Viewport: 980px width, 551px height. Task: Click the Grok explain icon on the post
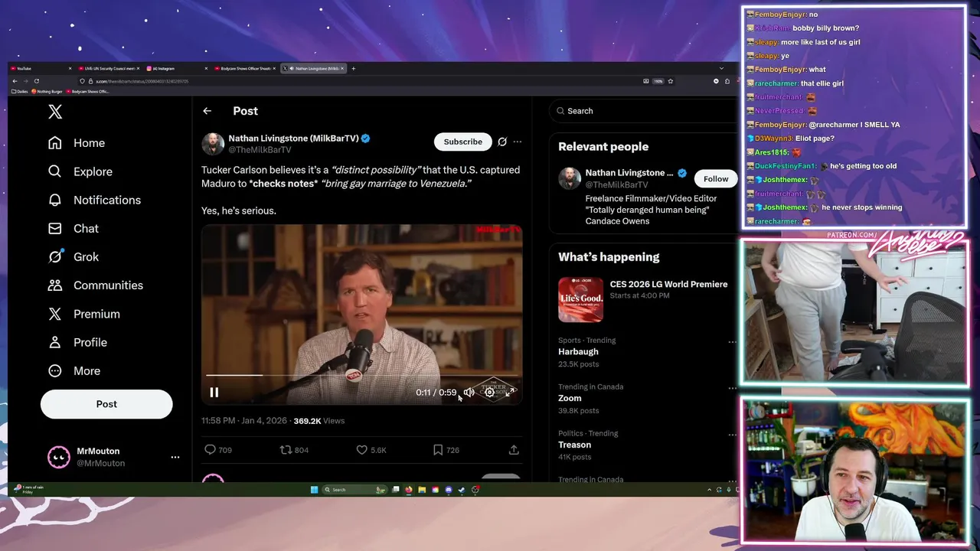502,142
